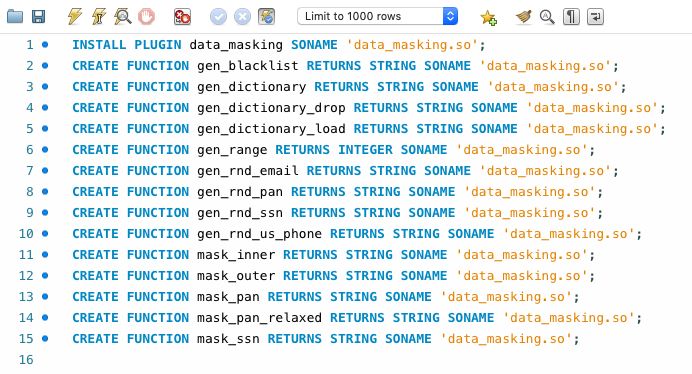Open find panel with the magnifier icon
This screenshot has height=374, width=692.
click(x=547, y=17)
